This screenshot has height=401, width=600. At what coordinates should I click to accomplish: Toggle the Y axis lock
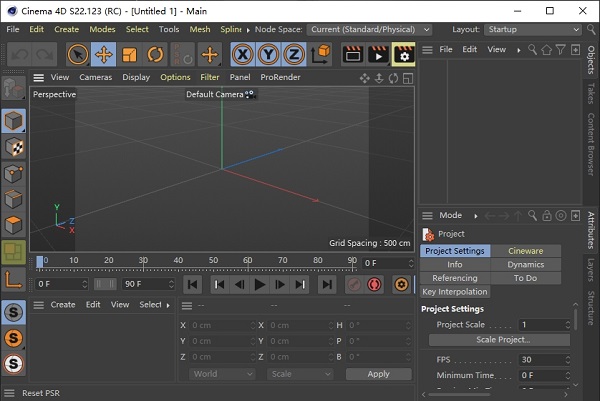[x=268, y=54]
